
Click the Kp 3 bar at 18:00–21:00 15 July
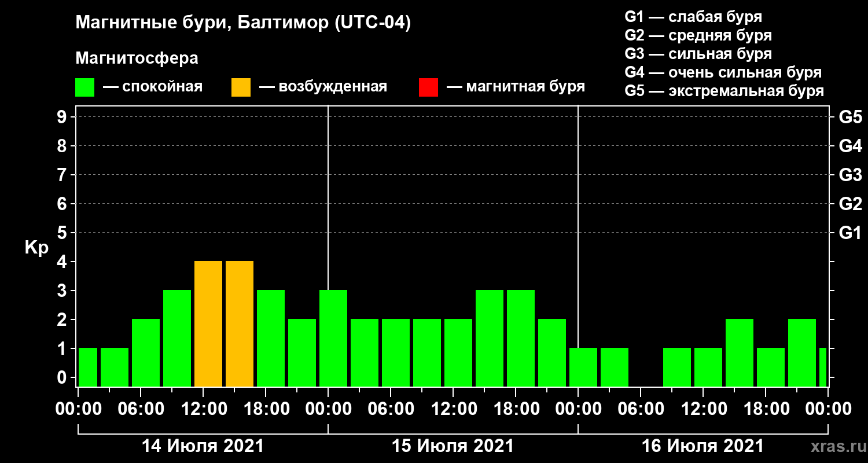[x=521, y=339]
